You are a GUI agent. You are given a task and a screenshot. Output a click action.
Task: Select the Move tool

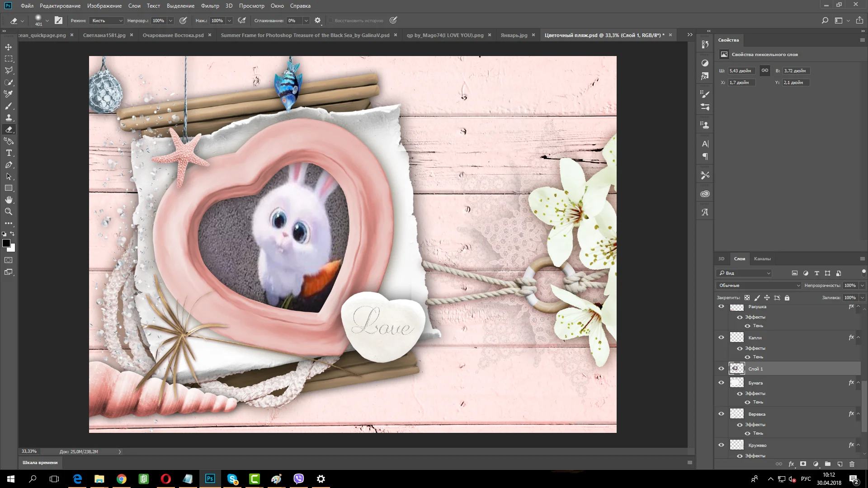(9, 47)
